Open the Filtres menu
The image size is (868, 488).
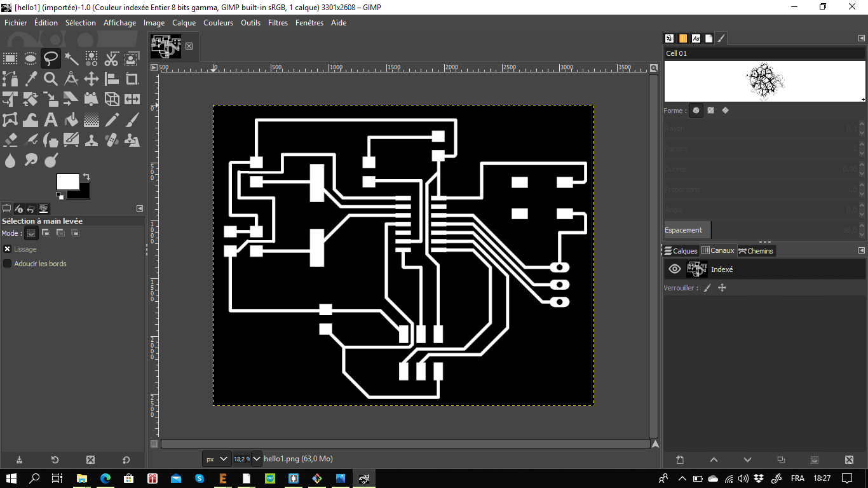pyautogui.click(x=278, y=23)
